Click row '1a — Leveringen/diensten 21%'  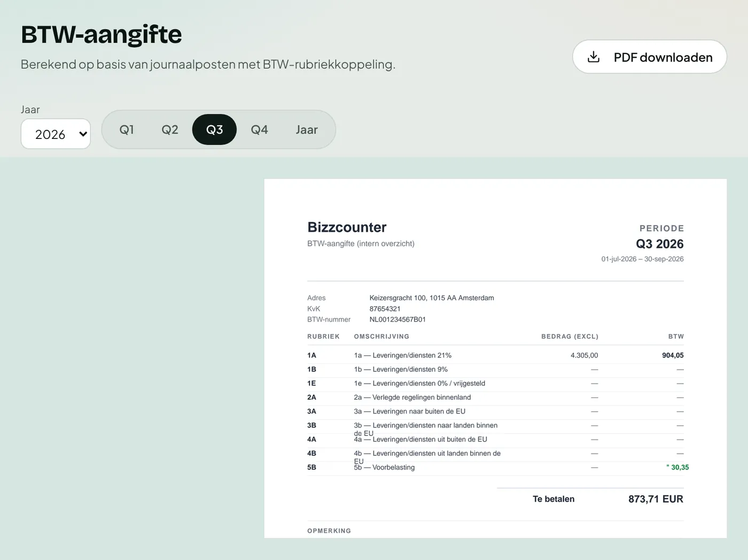(x=495, y=355)
